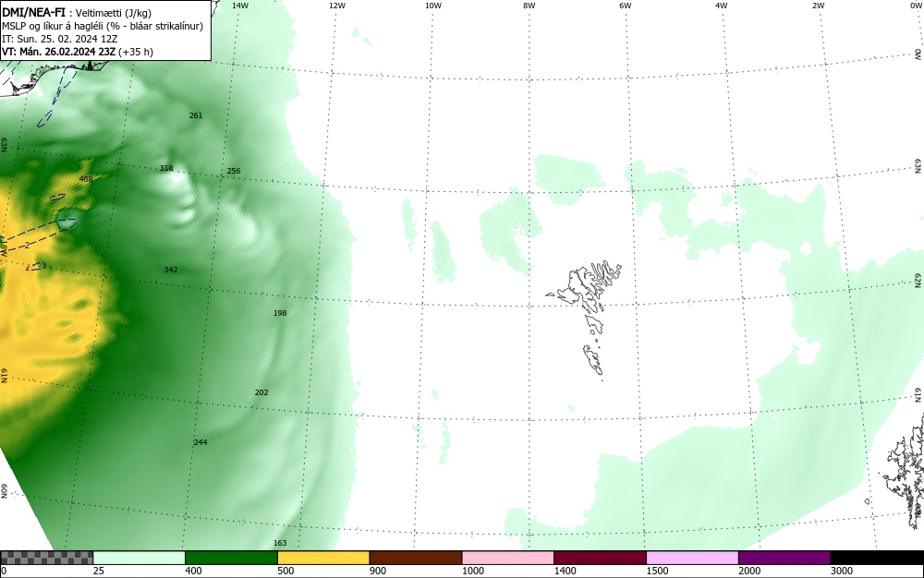This screenshot has width=924, height=578.
Task: Click the dark green 400 legend swatch
Action: 231,558
